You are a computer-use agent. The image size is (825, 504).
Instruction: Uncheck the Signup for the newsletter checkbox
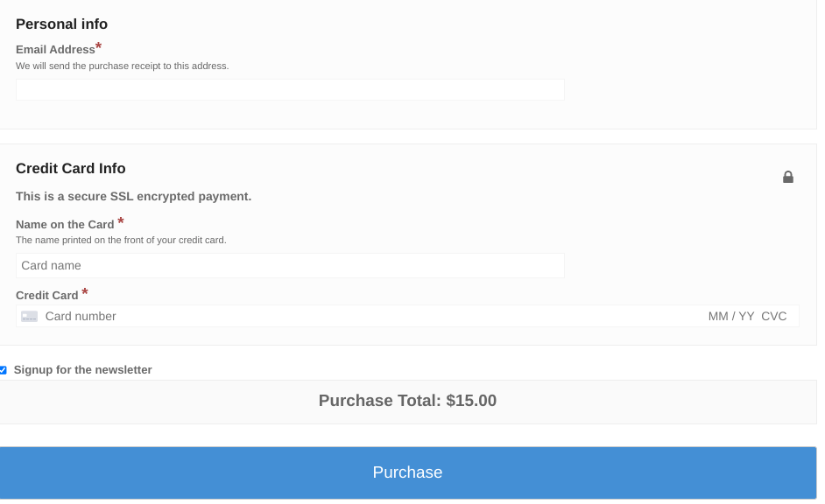coord(4,369)
